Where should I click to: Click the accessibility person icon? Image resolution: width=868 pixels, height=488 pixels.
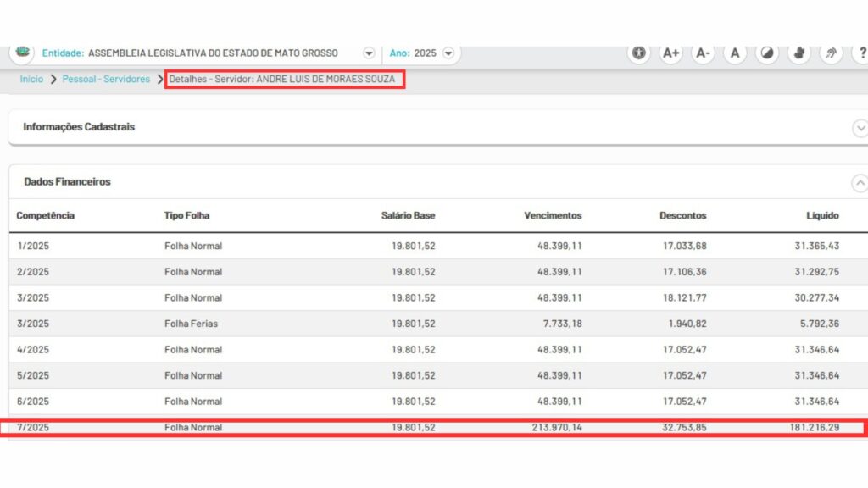[x=639, y=53]
